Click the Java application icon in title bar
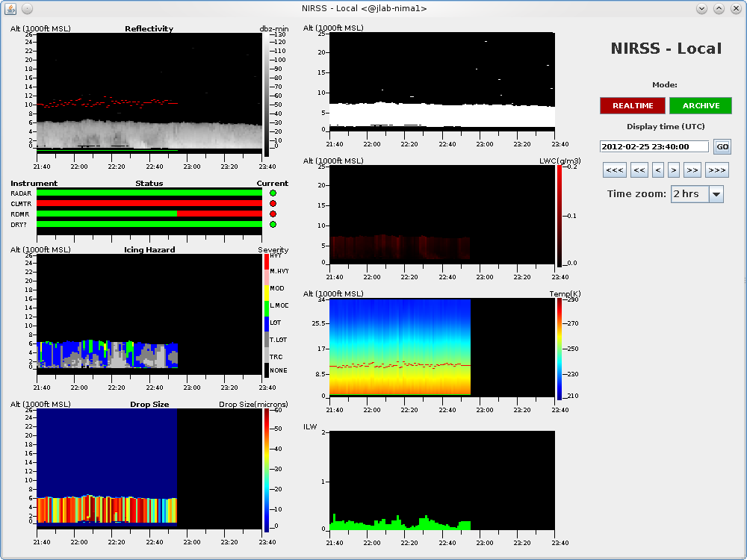747x560 pixels. click(x=10, y=8)
